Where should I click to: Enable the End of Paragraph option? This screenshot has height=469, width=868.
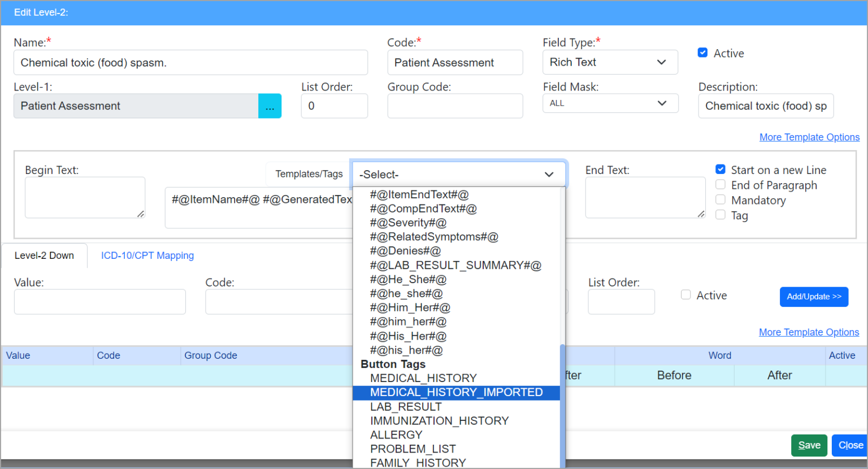tap(721, 184)
